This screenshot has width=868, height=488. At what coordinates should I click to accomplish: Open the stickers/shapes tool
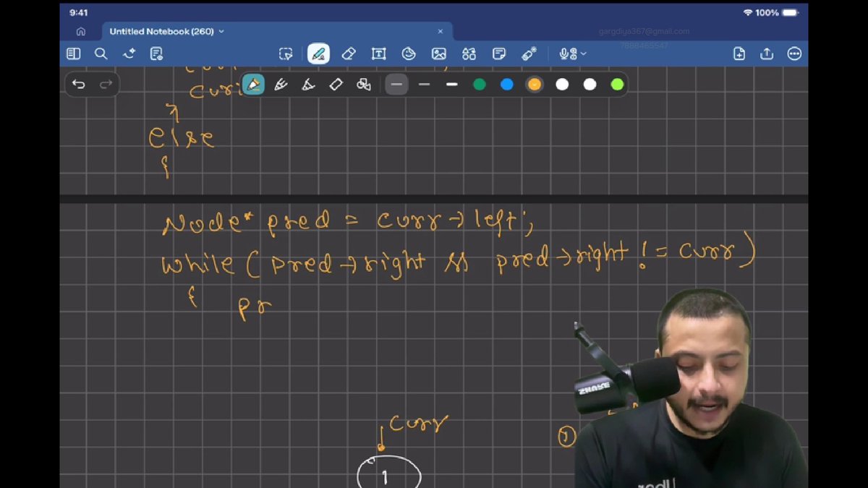click(409, 53)
